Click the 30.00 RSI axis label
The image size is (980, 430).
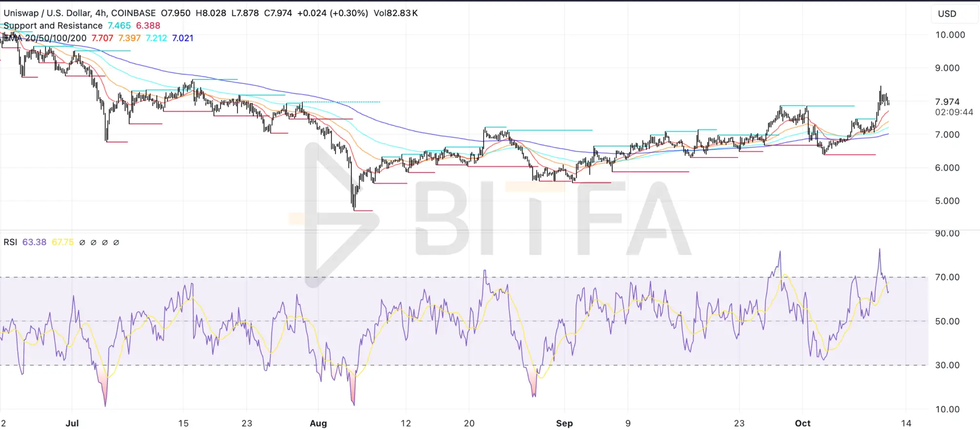click(947, 366)
